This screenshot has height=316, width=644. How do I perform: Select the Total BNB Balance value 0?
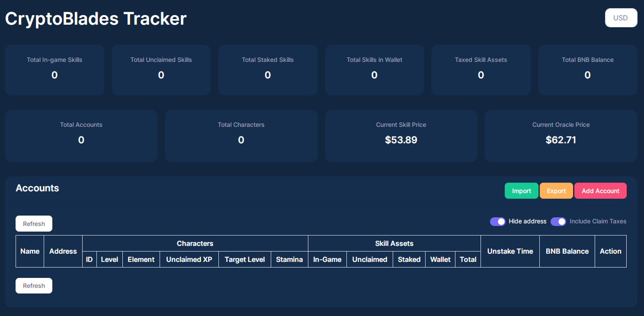pyautogui.click(x=587, y=75)
